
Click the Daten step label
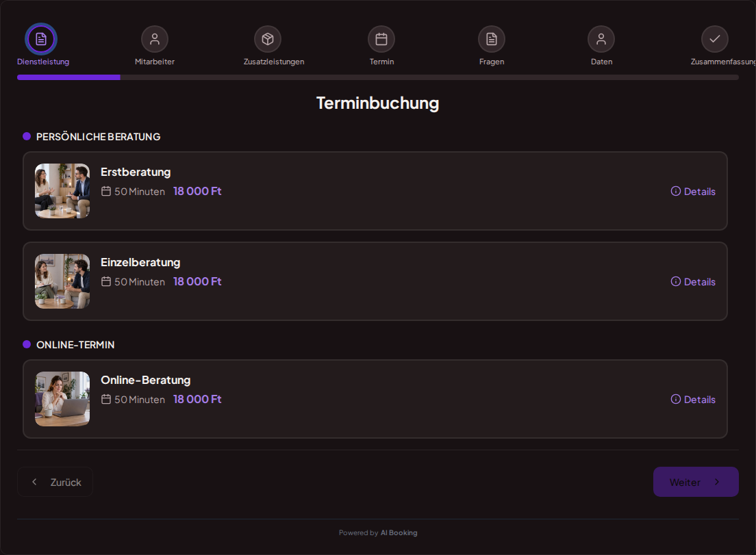click(602, 62)
